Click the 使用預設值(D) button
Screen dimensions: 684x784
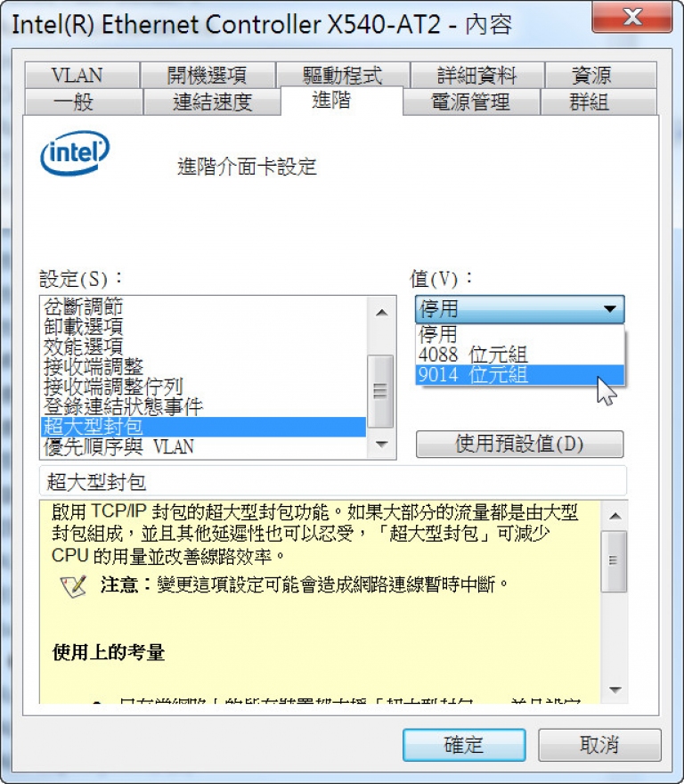point(519,444)
